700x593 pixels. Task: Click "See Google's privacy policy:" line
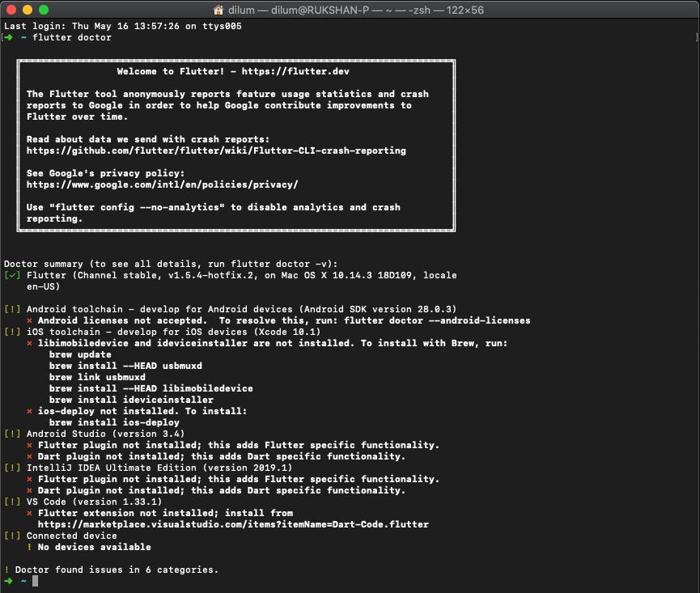pyautogui.click(x=105, y=173)
